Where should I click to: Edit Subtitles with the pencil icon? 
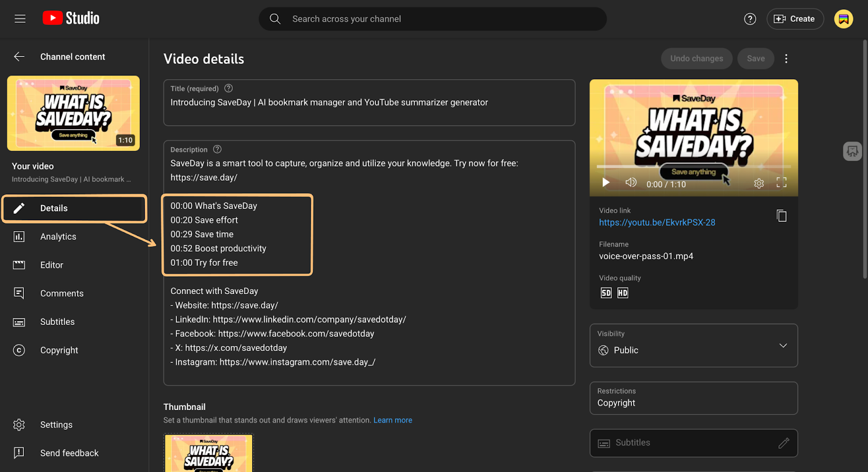[x=784, y=443]
